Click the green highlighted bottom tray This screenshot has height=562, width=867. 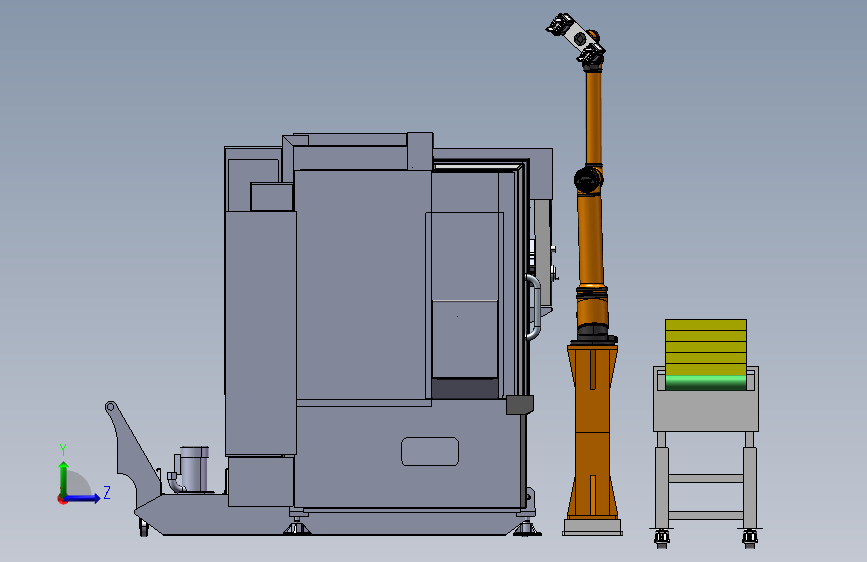point(706,382)
